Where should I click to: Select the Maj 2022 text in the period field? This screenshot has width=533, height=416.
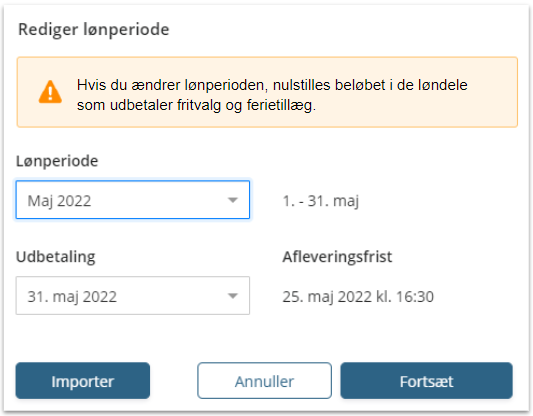click(x=59, y=201)
